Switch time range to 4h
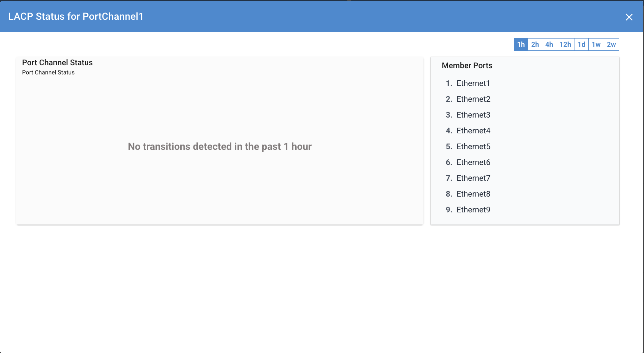644x353 pixels. click(x=549, y=44)
